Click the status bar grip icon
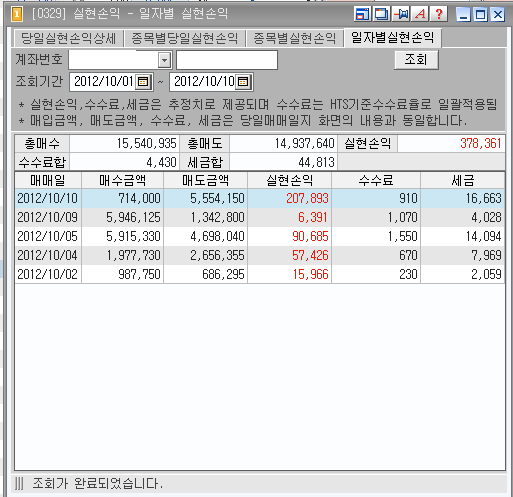The image size is (513, 497). 19,483
